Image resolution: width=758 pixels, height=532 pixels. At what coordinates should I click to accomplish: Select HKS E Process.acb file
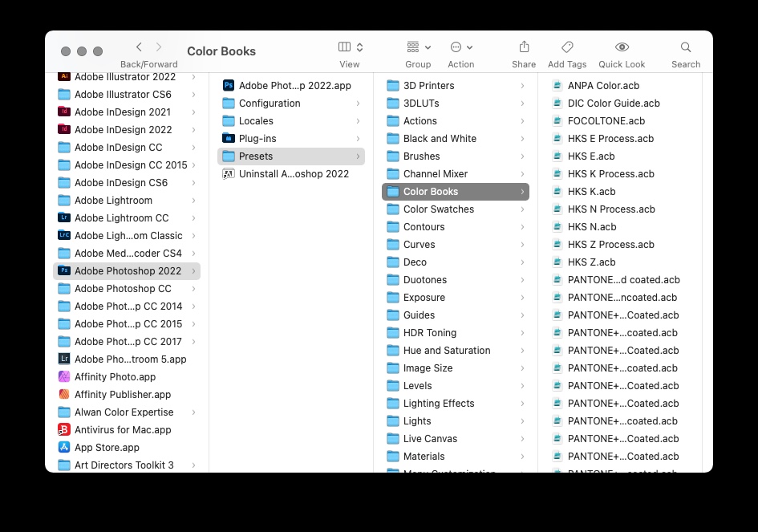620,138
